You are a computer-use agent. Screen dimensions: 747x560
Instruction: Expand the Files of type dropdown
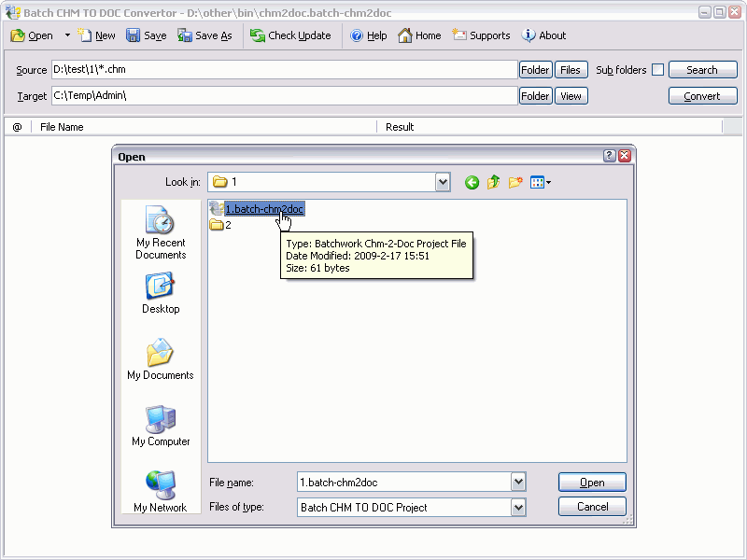[x=518, y=507]
